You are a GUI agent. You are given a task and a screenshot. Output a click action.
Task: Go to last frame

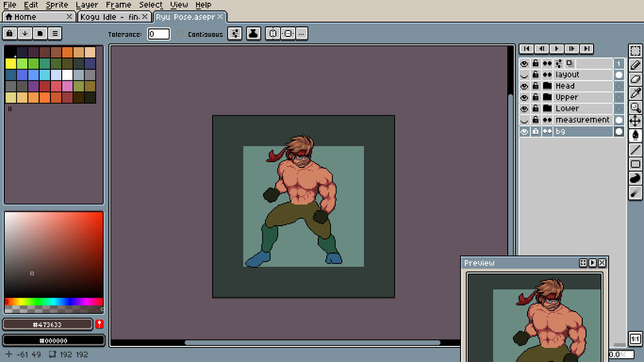pyautogui.click(x=587, y=49)
